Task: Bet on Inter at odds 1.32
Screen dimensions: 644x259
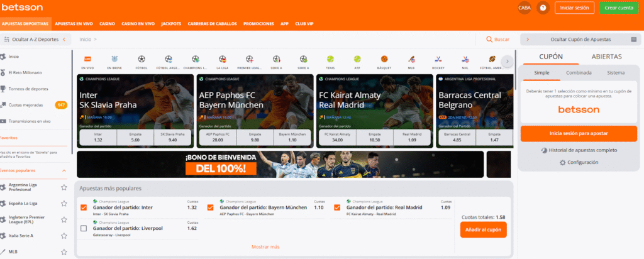Action: (97, 137)
